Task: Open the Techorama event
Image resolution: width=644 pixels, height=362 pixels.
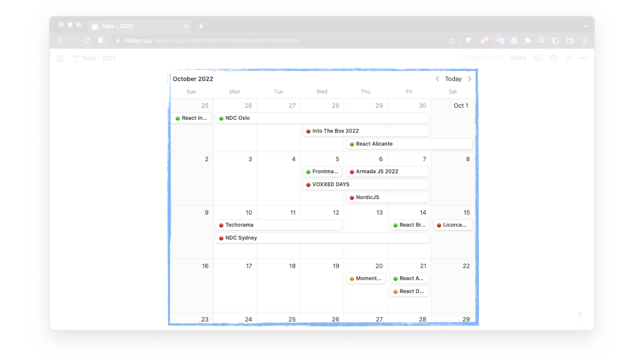Action: click(279, 225)
